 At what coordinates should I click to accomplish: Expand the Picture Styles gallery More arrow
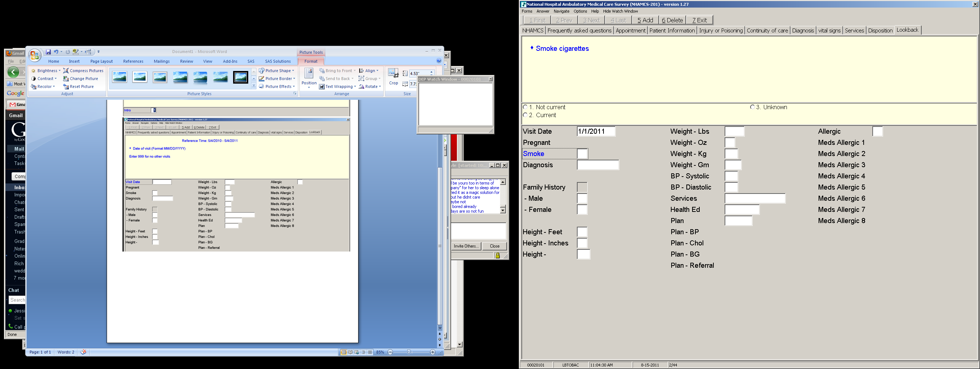(254, 86)
